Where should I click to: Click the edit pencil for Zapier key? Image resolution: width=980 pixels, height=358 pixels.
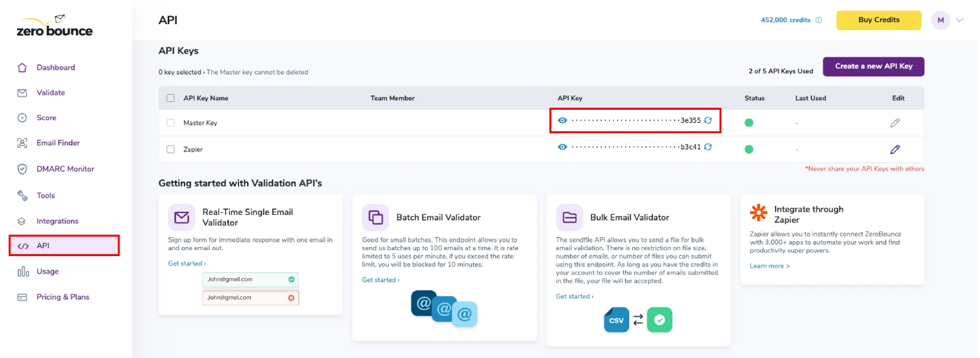(895, 150)
